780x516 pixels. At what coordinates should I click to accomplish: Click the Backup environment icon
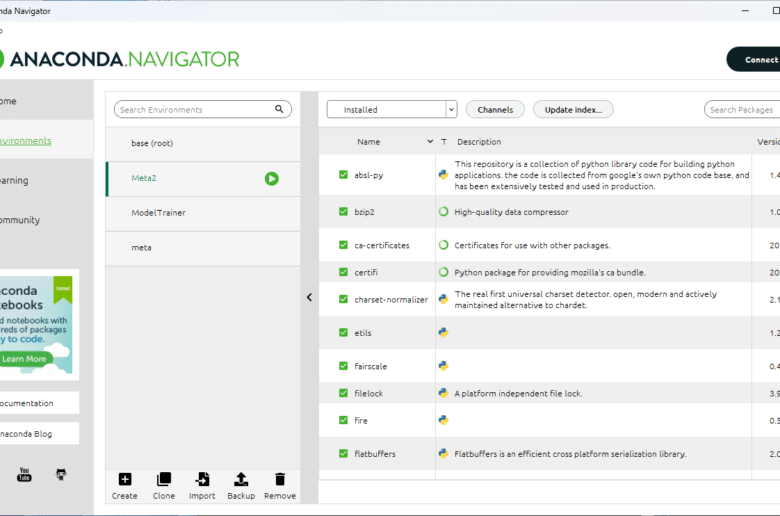[x=241, y=479]
